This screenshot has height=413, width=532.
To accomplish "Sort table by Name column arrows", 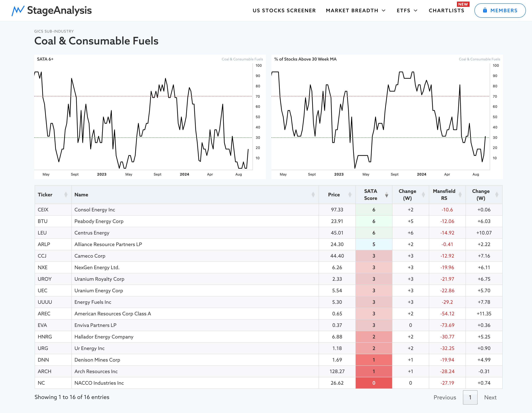I will click(x=313, y=195).
